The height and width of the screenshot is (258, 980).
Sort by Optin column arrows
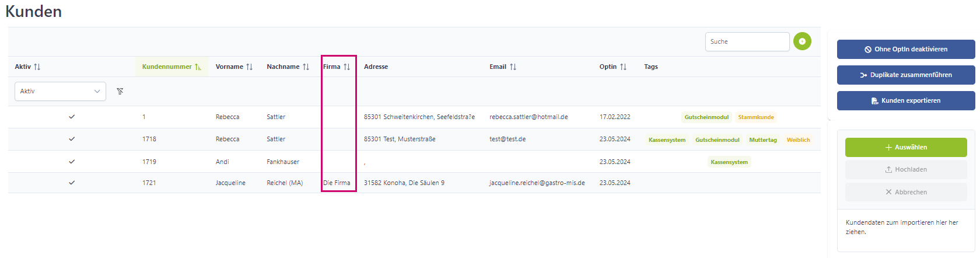click(x=624, y=67)
